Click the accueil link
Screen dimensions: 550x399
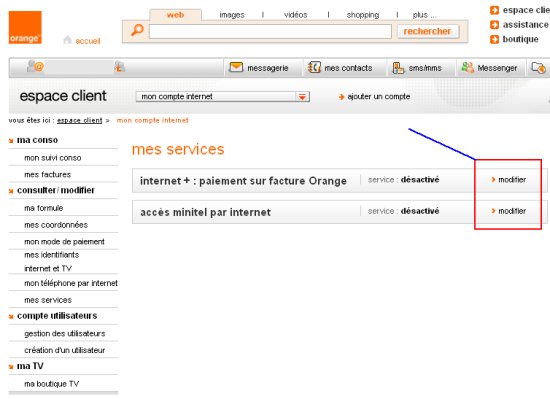click(88, 41)
